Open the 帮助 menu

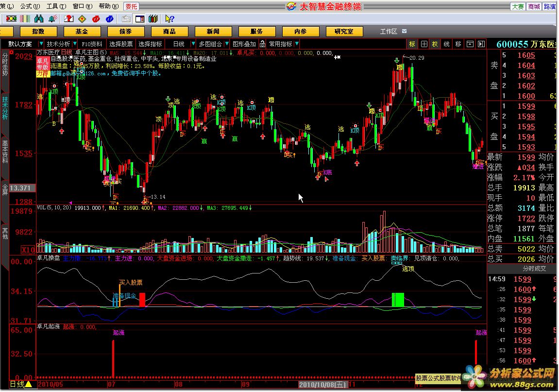point(109,6)
